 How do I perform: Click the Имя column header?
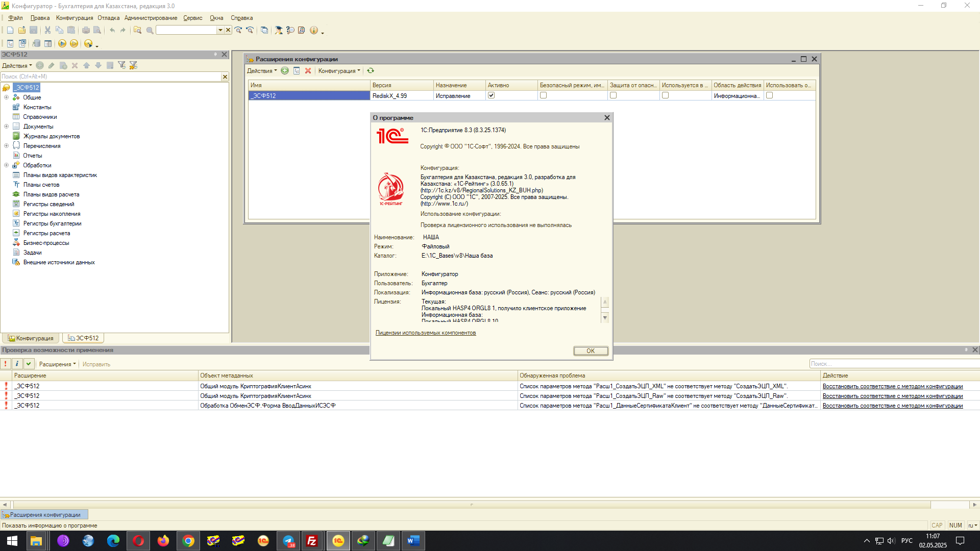pos(309,85)
